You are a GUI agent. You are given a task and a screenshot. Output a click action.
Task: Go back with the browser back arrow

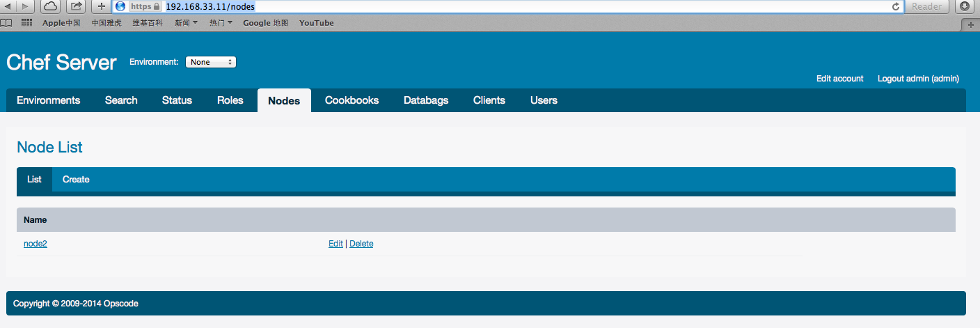pyautogui.click(x=8, y=6)
